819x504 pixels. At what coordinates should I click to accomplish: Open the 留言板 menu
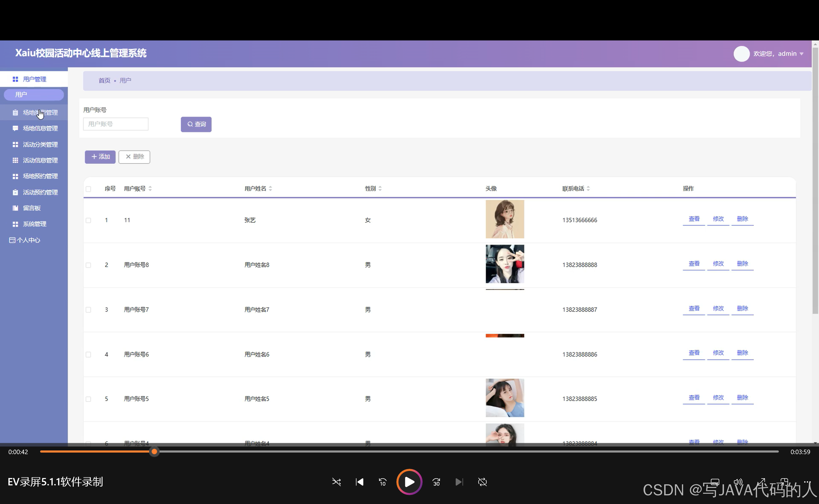coord(34,208)
